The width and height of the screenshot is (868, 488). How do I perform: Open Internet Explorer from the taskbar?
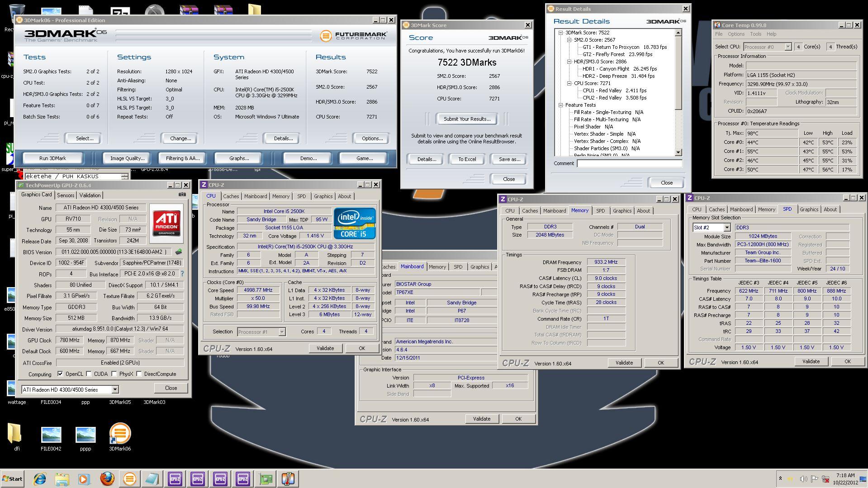[40, 479]
